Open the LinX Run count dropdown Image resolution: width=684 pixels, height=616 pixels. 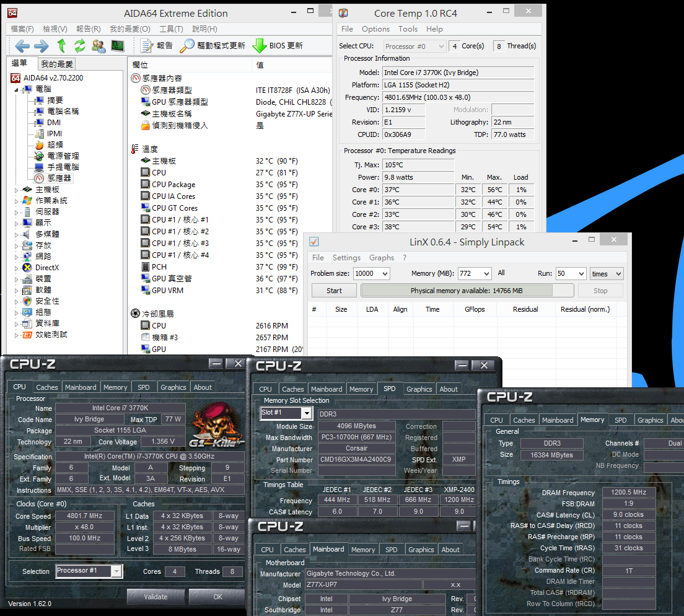point(581,273)
